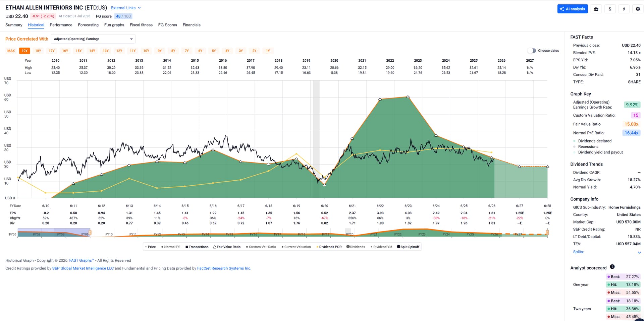Viewport: 644px width, 321px height.
Task: Click the briefcase portfolio icon
Action: click(x=596, y=9)
